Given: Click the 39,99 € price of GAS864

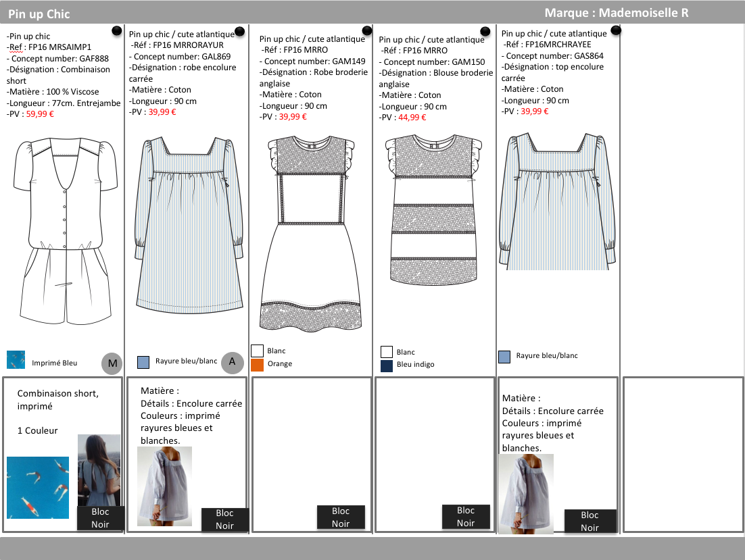Looking at the screenshot, I should coord(535,111).
